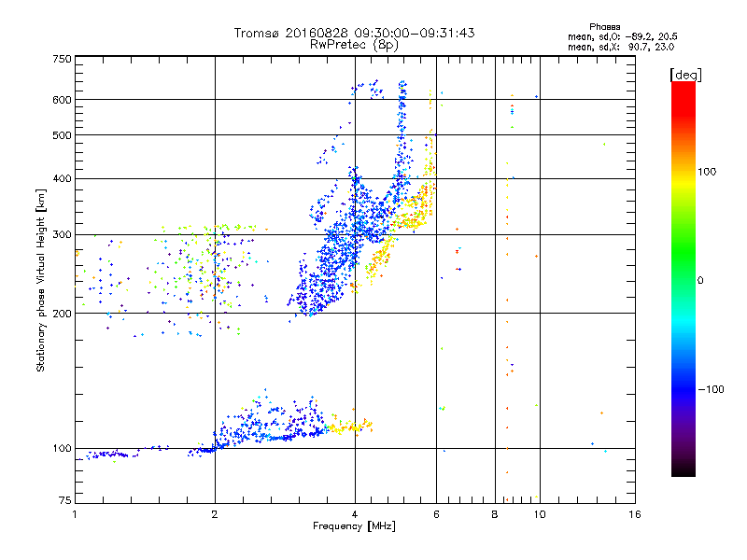Click the y-axis label '600'
Screen dimensions: 747x560
[62, 100]
